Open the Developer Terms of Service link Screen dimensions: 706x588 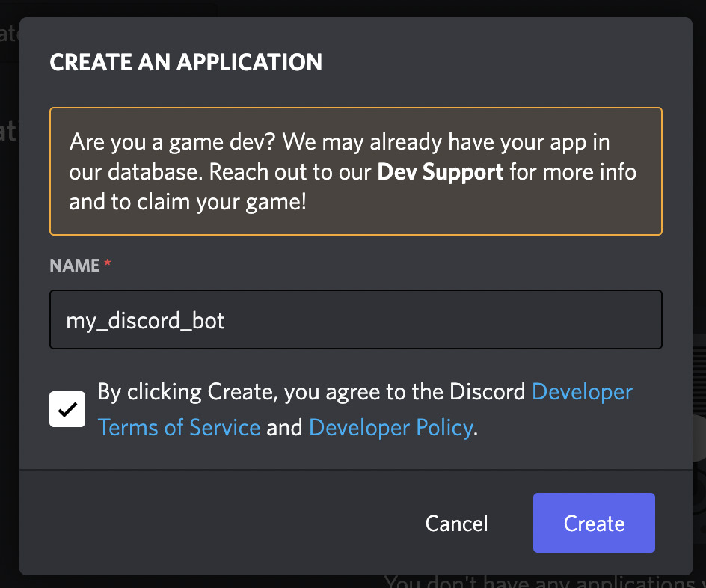coord(179,427)
